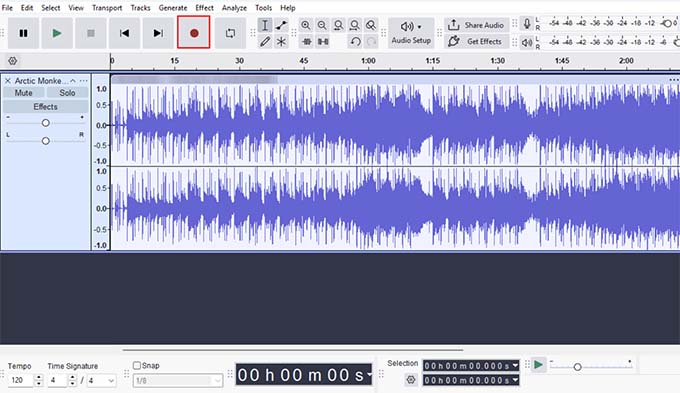Image resolution: width=680 pixels, height=393 pixels.
Task: Open the Select menu
Action: (x=51, y=8)
